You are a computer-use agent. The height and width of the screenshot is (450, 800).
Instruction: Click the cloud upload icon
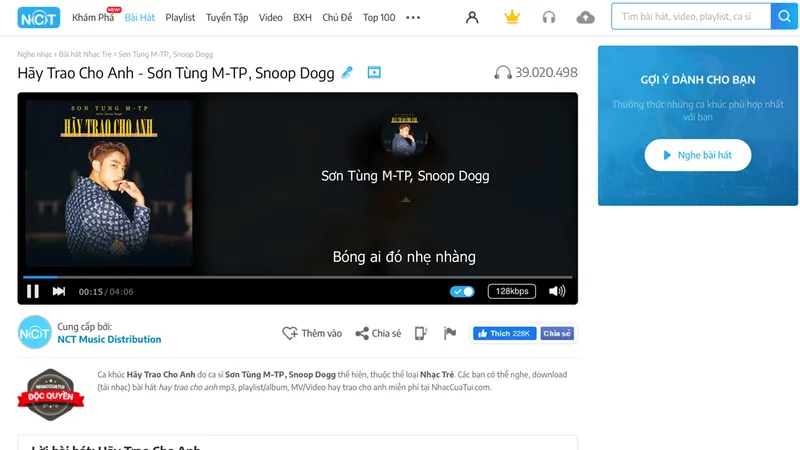[x=585, y=18]
